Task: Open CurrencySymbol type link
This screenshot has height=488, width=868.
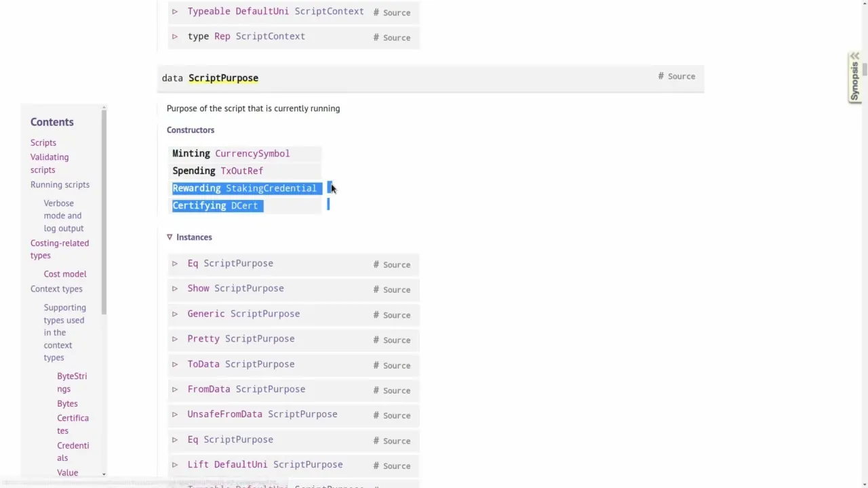Action: click(x=252, y=154)
